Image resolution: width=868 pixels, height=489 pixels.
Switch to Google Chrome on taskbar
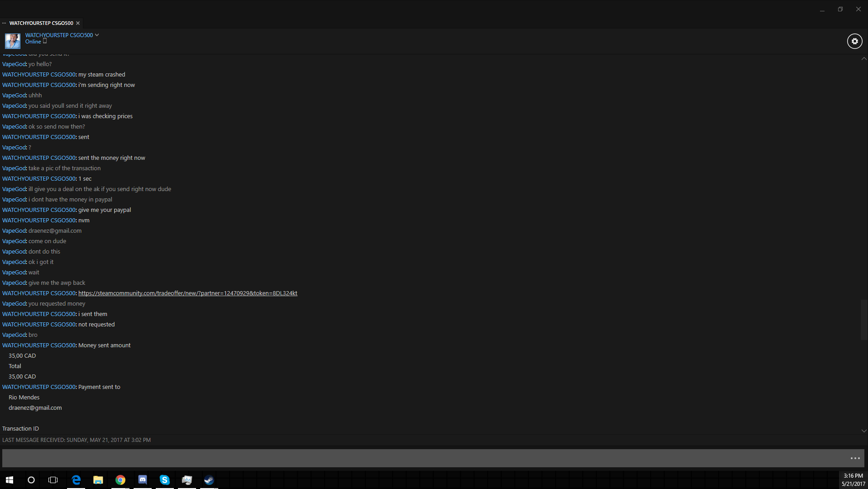tap(120, 480)
